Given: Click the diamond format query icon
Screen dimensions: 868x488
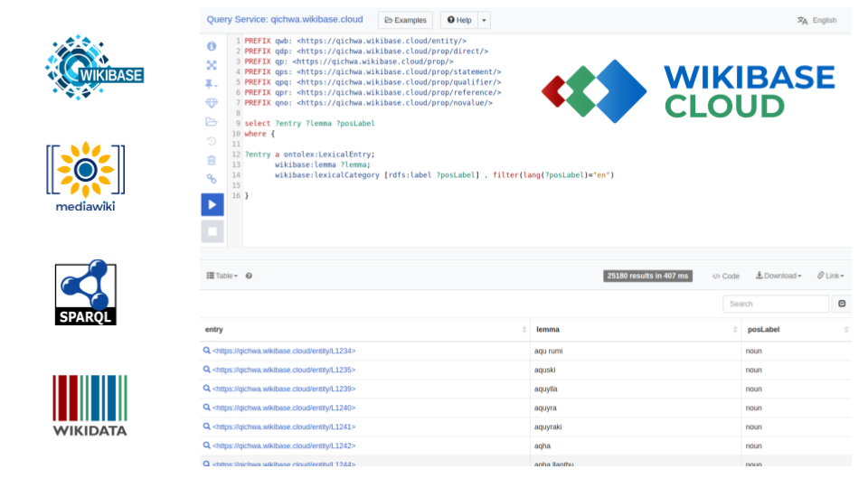Looking at the screenshot, I should 212,103.
